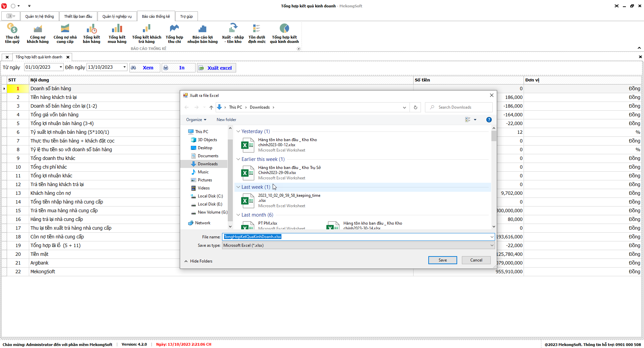Click the help icon in save dialog
Screen dimensions: 644x348
click(489, 120)
